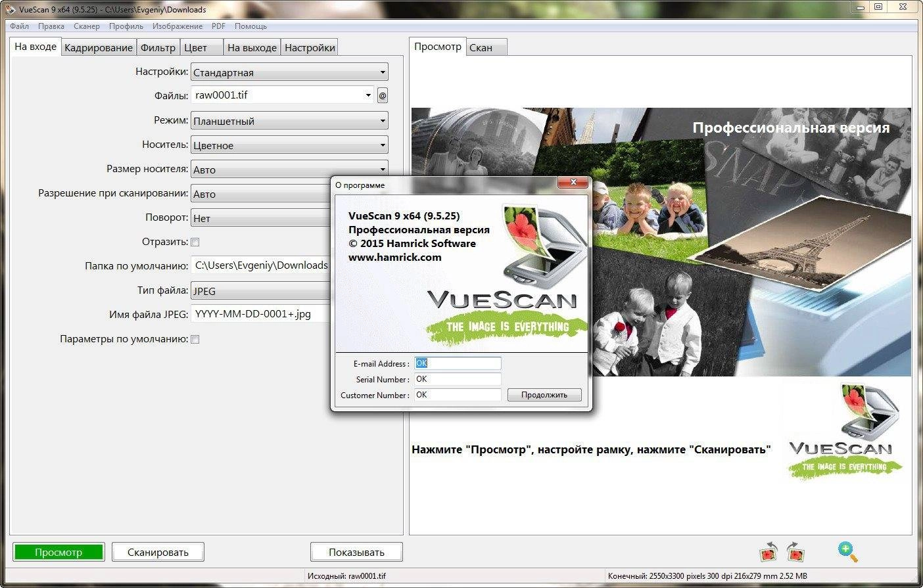Click the © 2015 Hamrick Software line
The height and width of the screenshot is (588, 923).
(x=412, y=244)
